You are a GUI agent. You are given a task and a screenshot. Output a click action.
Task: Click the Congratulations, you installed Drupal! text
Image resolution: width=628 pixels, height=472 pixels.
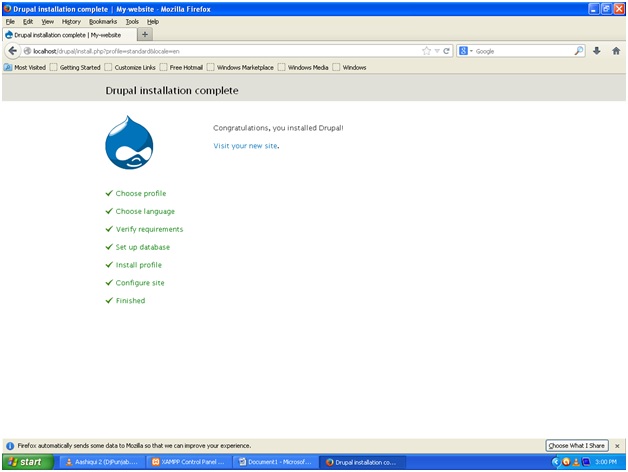point(278,128)
